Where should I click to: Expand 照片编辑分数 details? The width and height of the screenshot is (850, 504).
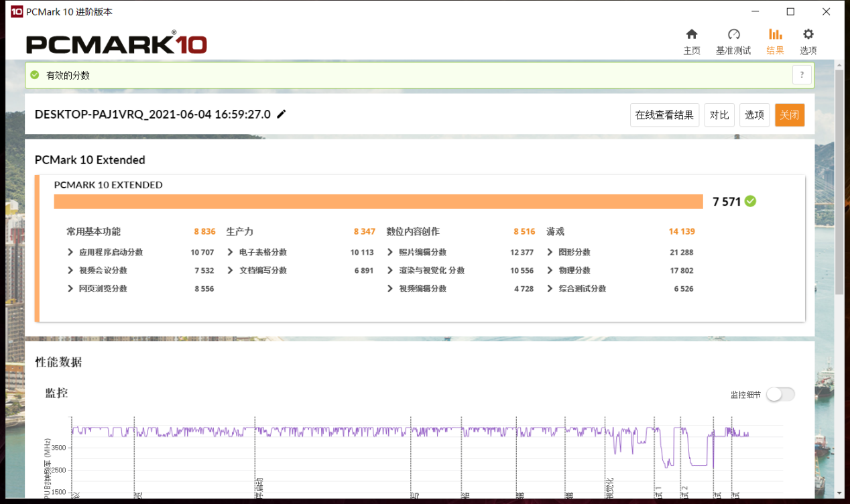(x=391, y=252)
